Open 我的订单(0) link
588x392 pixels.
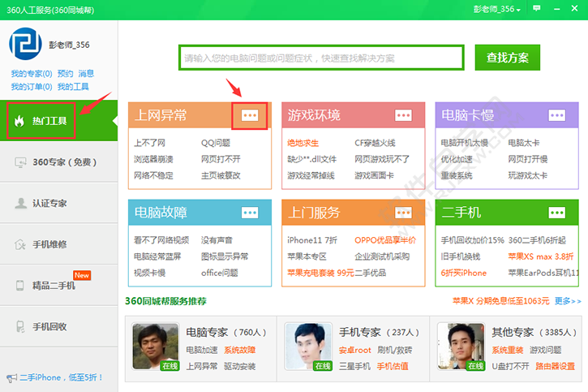coord(32,87)
